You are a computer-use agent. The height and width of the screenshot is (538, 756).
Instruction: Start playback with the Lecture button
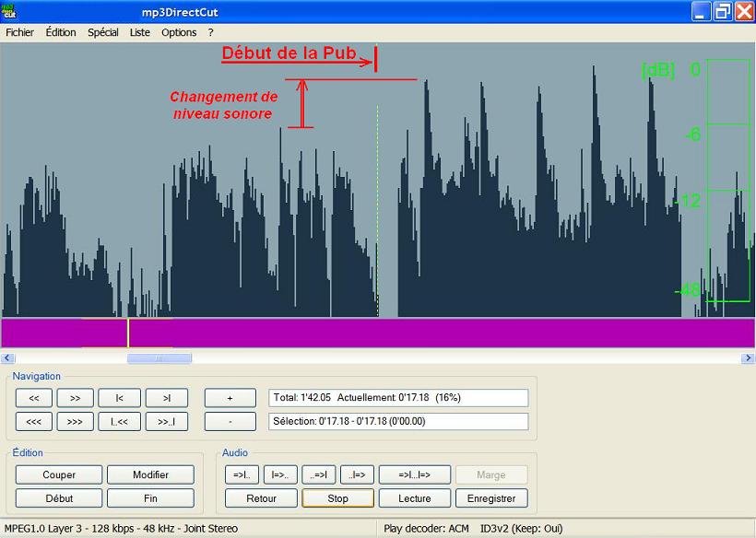(x=414, y=498)
